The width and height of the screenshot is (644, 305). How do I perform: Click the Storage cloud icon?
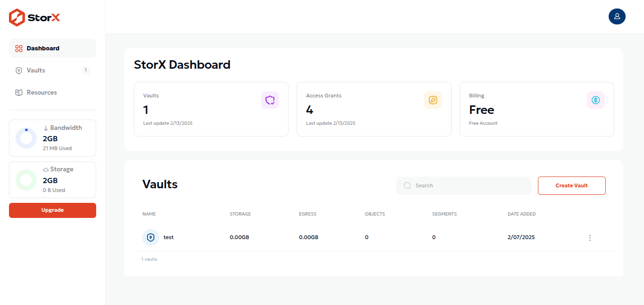46,169
